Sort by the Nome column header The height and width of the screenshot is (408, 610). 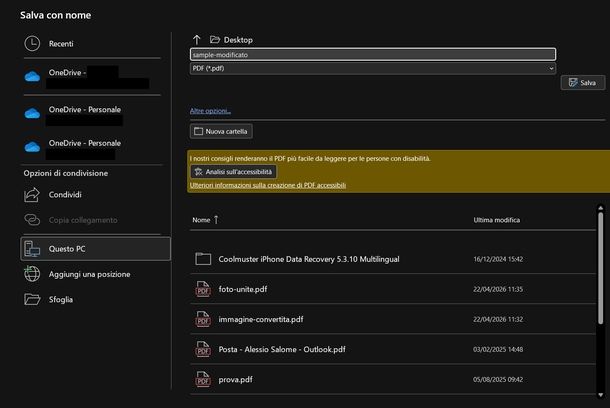(x=201, y=220)
